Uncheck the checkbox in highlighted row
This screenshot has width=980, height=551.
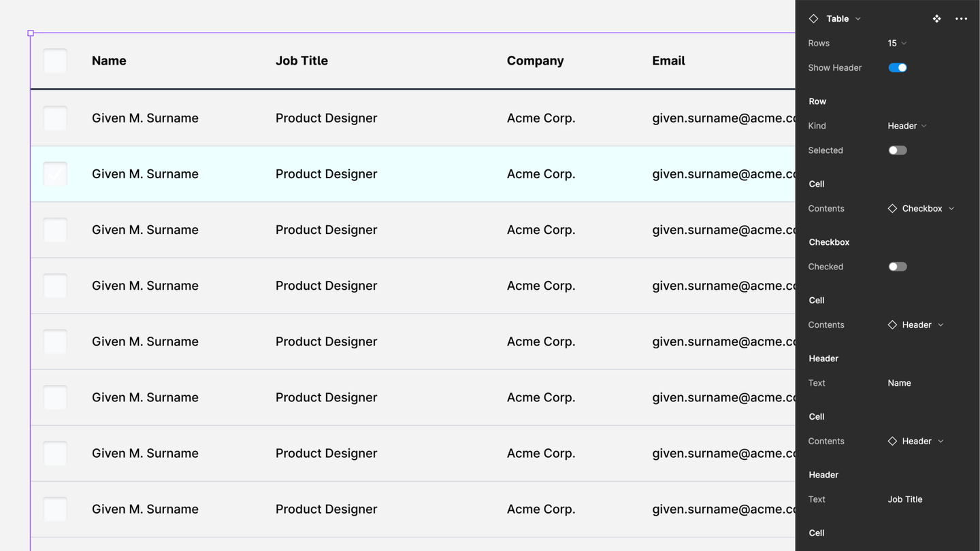(x=55, y=174)
